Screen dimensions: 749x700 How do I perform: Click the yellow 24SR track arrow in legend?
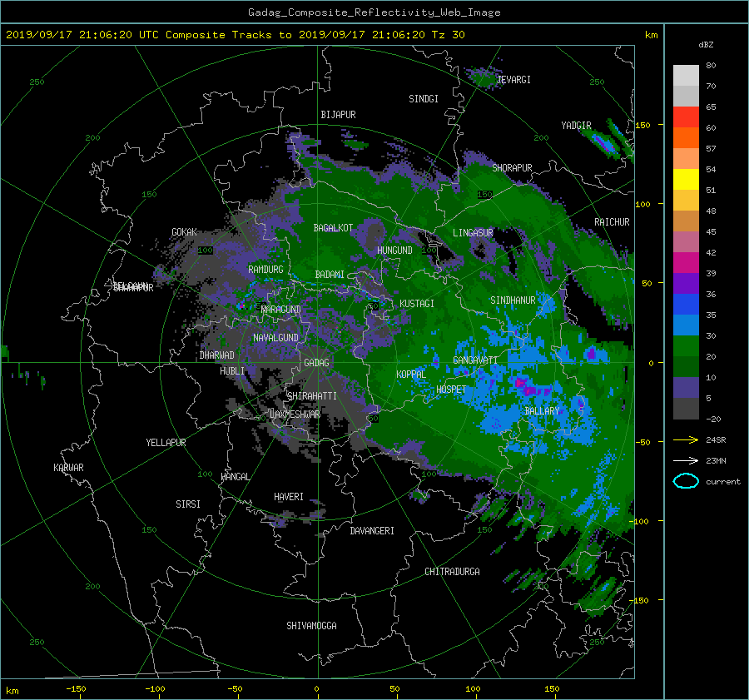(686, 439)
